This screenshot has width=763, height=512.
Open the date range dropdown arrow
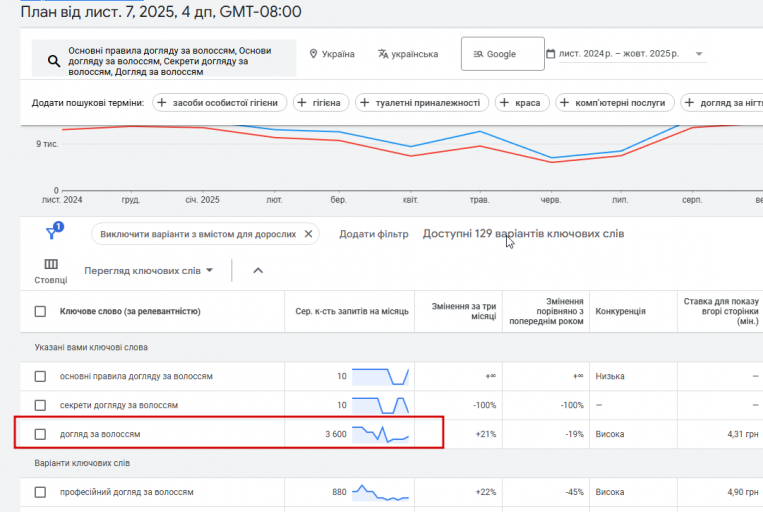coord(699,54)
